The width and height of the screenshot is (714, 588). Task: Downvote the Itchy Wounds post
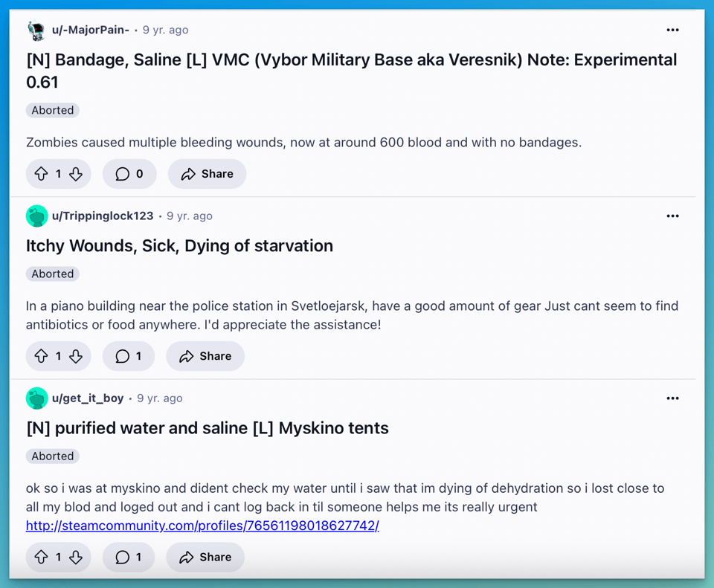pos(76,356)
